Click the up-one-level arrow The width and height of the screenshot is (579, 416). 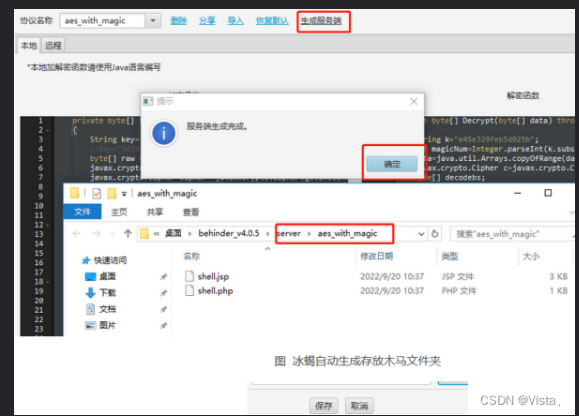(128, 233)
